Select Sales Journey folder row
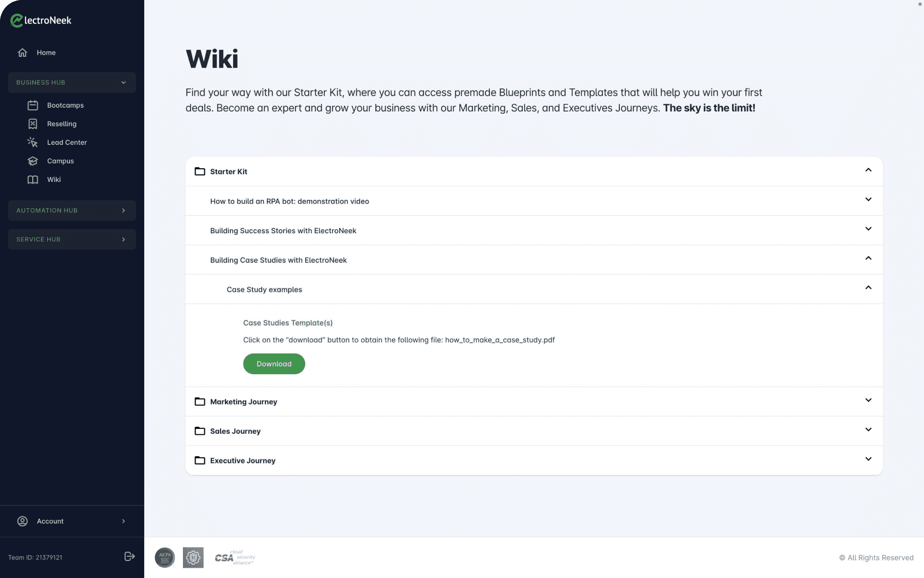Image resolution: width=924 pixels, height=578 pixels. 235,431
